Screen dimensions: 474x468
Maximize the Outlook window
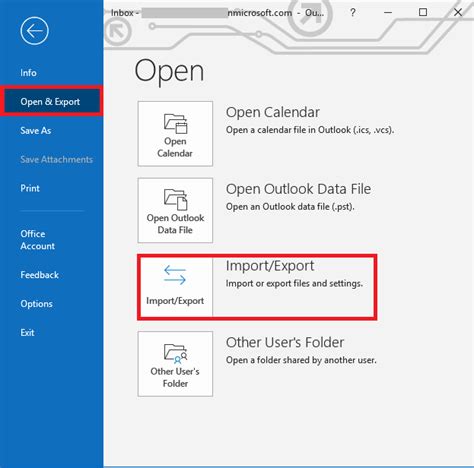tap(423, 12)
